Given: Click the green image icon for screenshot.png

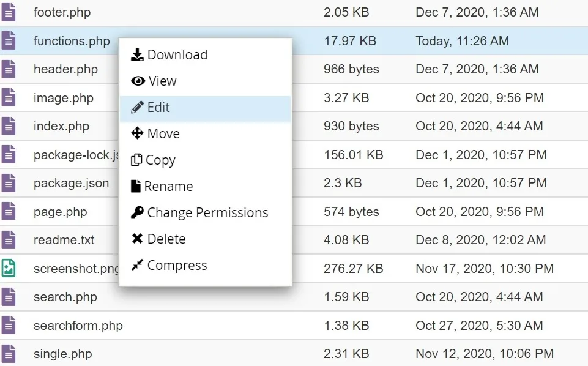Looking at the screenshot, I should (8, 268).
